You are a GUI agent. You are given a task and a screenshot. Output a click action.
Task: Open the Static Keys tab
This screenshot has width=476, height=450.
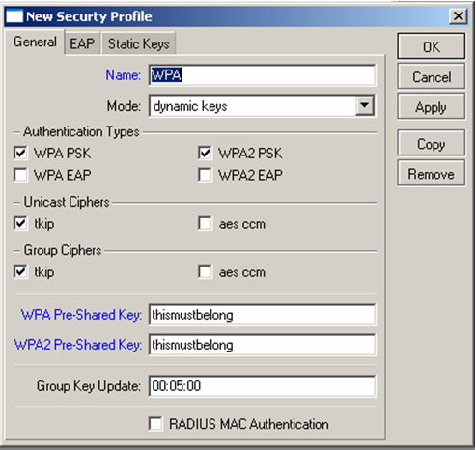coord(139,43)
